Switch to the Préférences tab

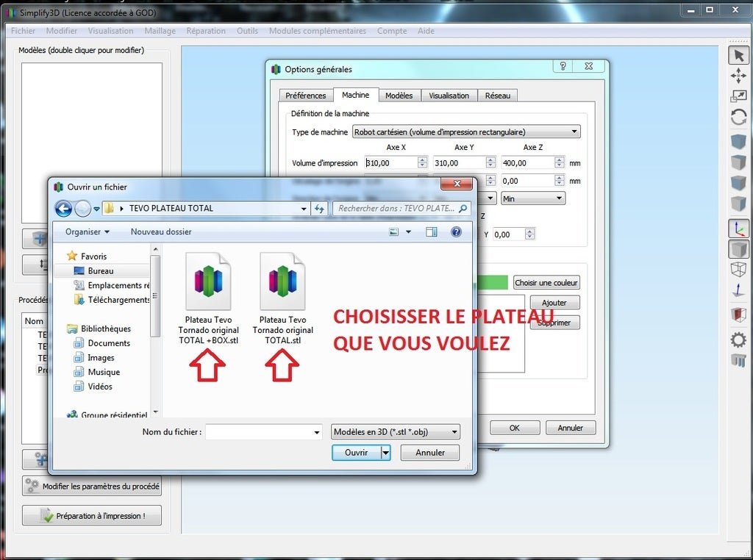point(306,96)
